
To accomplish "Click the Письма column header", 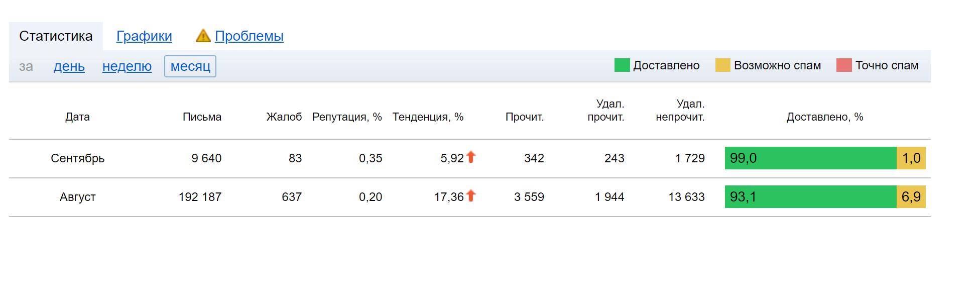I will (202, 117).
